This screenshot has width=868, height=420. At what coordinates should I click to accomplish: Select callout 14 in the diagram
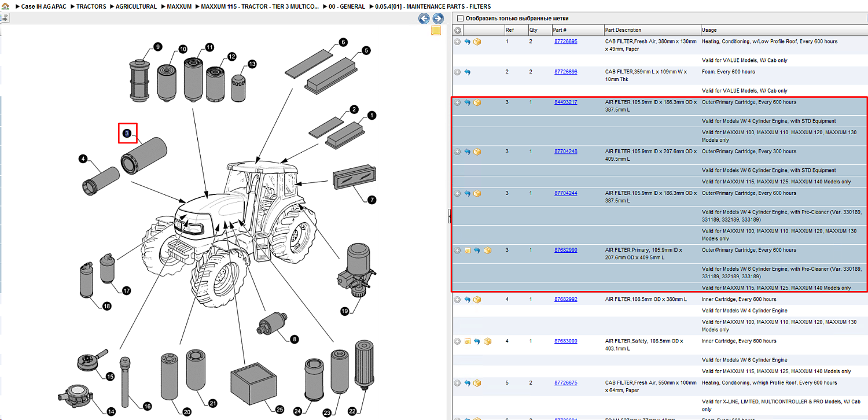pos(111,412)
